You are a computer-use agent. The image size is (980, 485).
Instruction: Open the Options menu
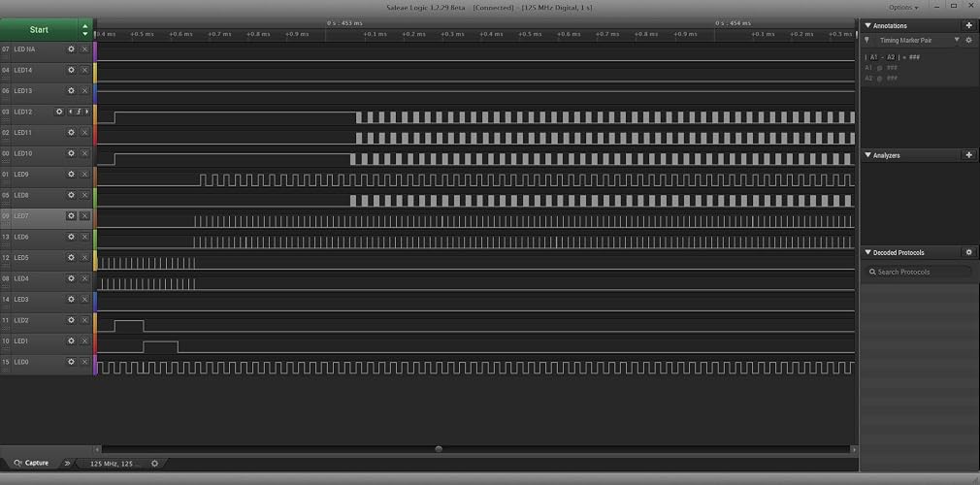pos(903,8)
